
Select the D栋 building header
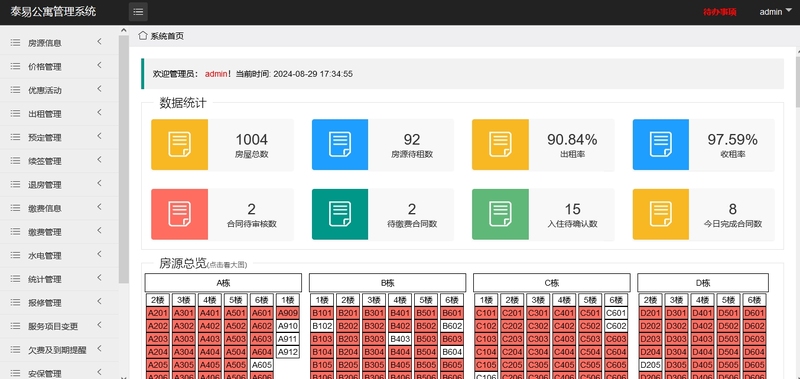coord(703,283)
